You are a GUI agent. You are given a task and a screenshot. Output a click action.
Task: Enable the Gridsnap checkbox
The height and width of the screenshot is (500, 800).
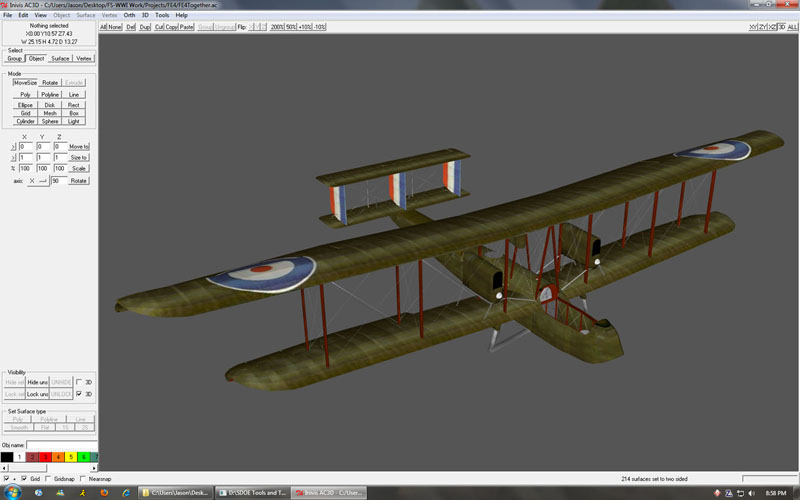pyautogui.click(x=48, y=479)
